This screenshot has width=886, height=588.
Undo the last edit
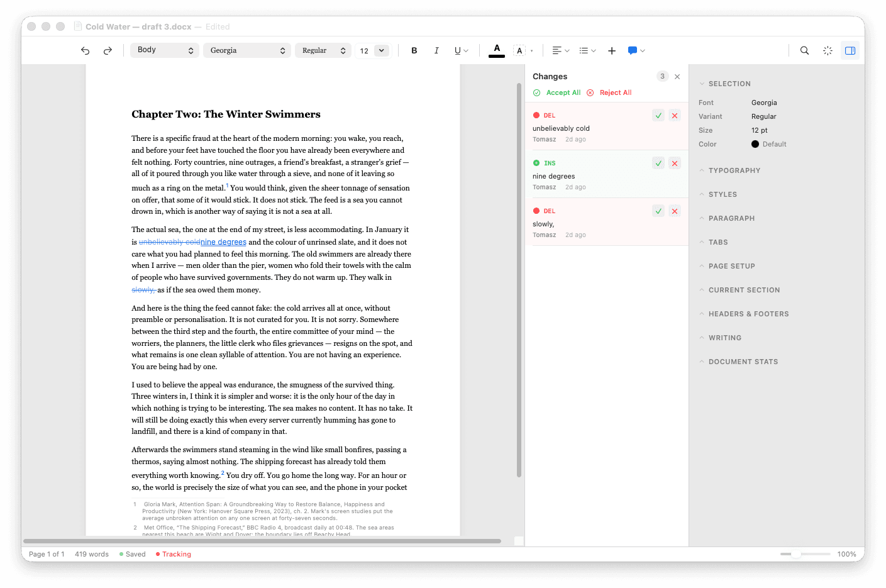coord(86,51)
